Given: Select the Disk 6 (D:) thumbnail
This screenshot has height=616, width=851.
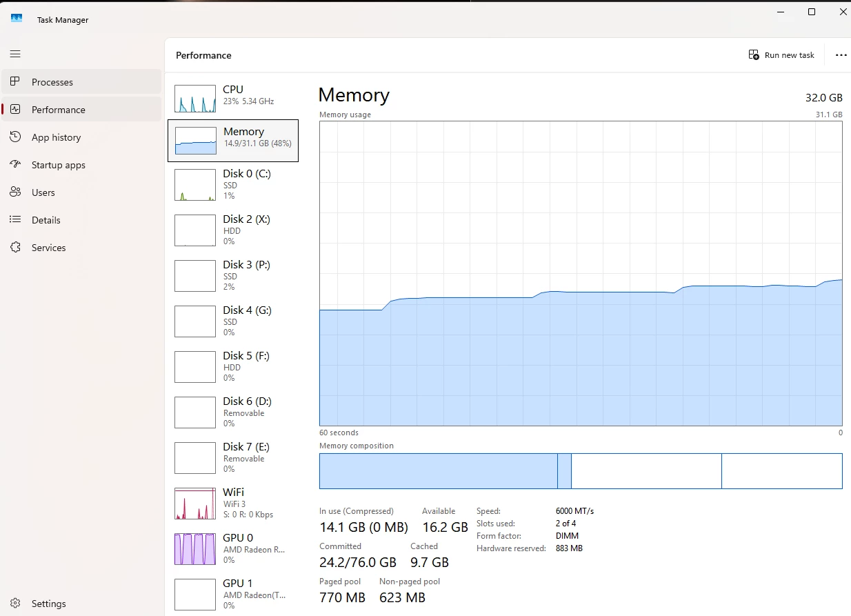Looking at the screenshot, I should pos(195,413).
